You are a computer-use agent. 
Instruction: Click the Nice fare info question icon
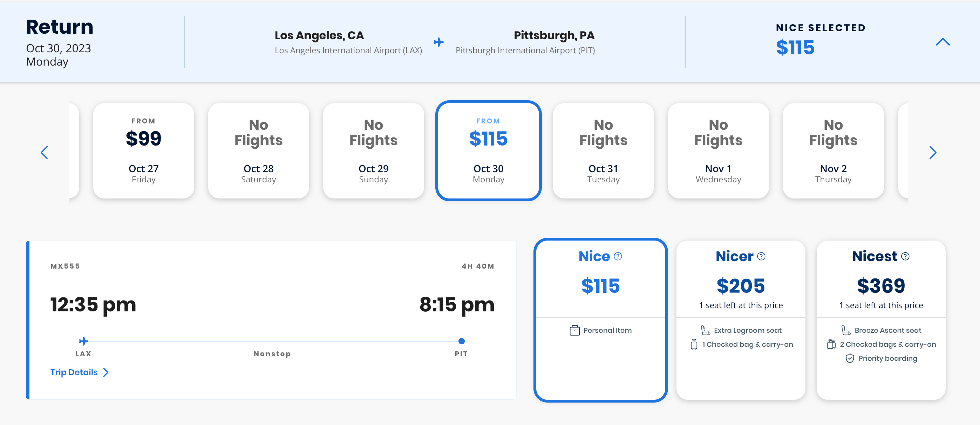click(618, 256)
